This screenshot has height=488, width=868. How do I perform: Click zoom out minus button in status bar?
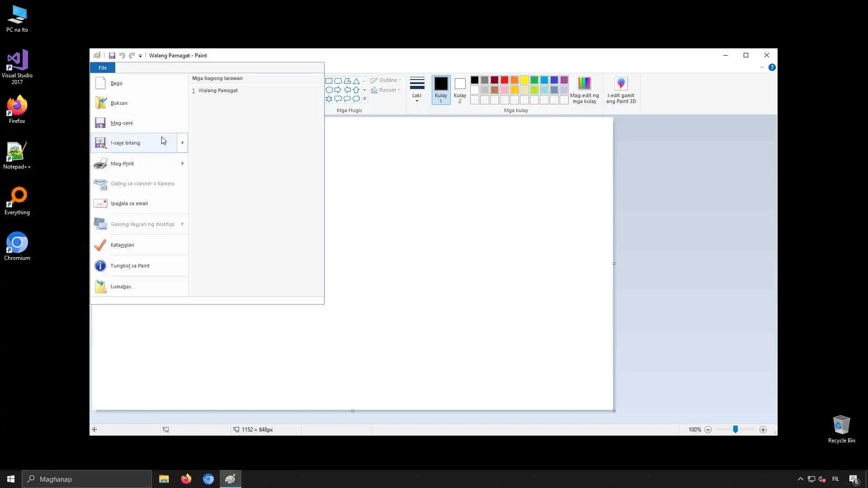pos(708,430)
